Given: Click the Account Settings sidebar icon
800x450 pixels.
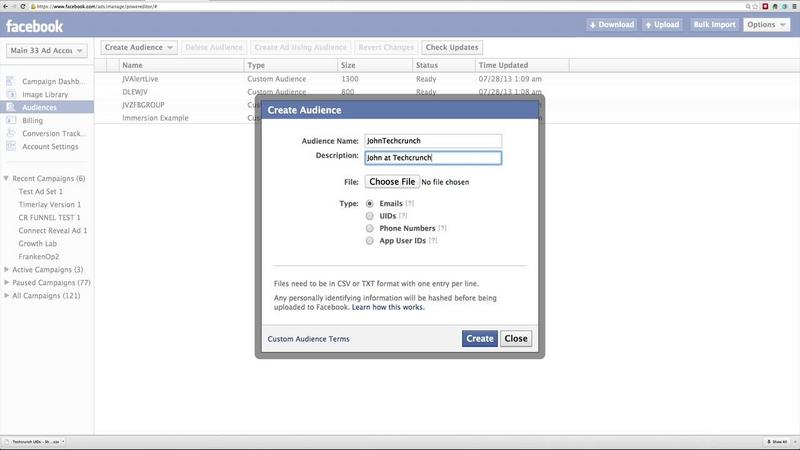Looking at the screenshot, I should [x=10, y=146].
